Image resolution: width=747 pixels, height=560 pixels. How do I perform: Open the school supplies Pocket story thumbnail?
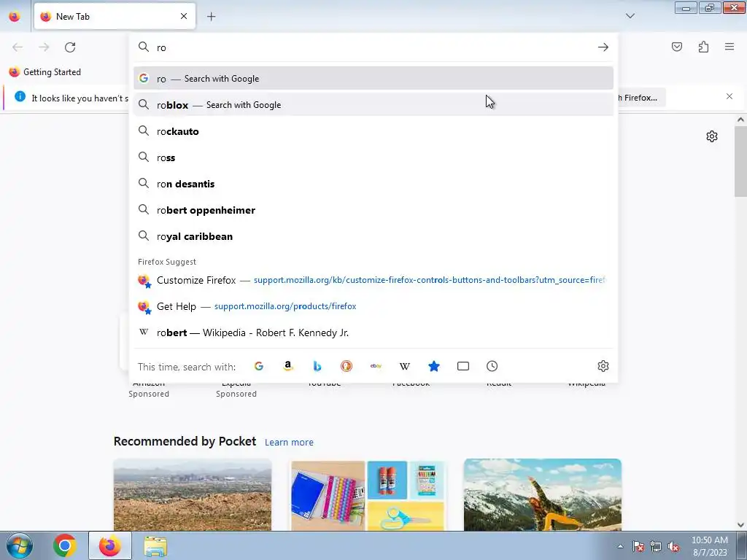[368, 495]
